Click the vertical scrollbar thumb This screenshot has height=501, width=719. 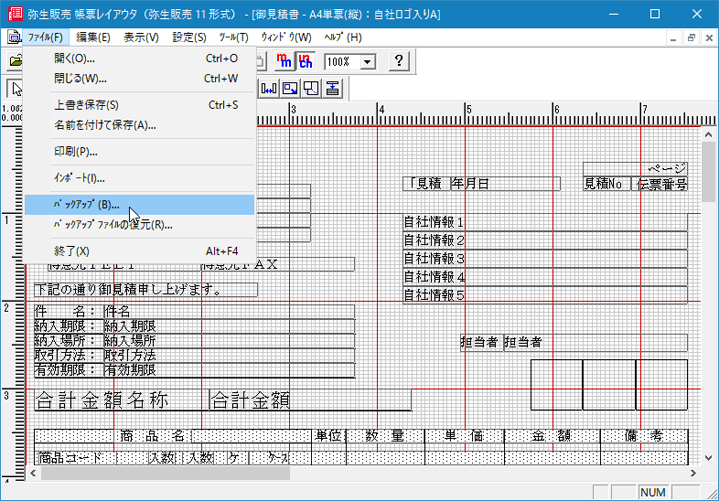[708, 171]
